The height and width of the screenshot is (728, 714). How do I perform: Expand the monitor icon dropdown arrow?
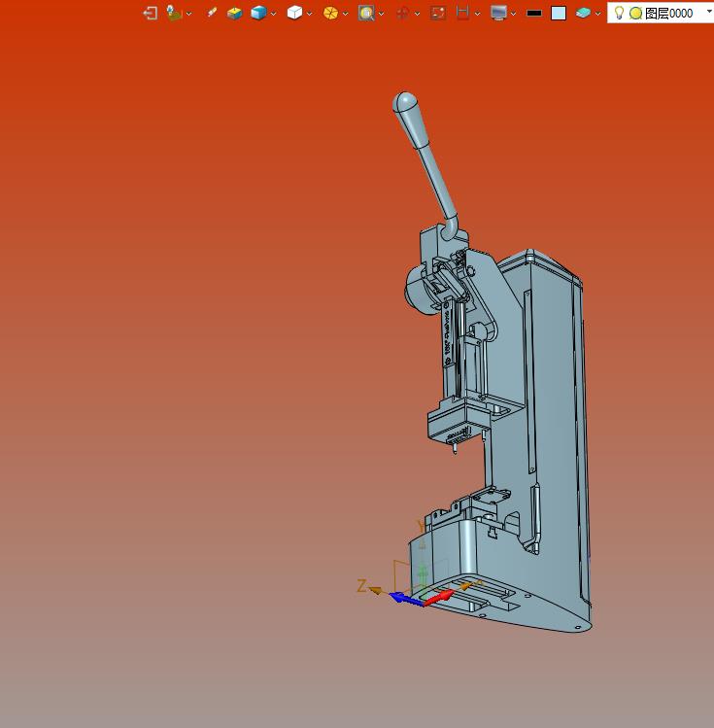point(513,14)
